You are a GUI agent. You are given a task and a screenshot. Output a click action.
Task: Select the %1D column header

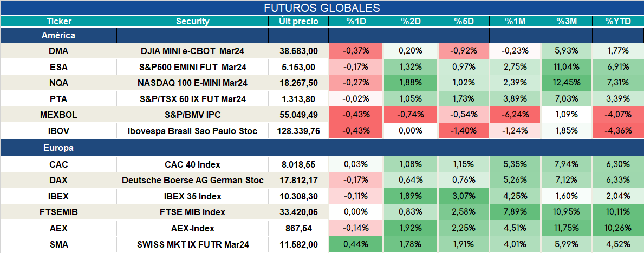(355, 22)
